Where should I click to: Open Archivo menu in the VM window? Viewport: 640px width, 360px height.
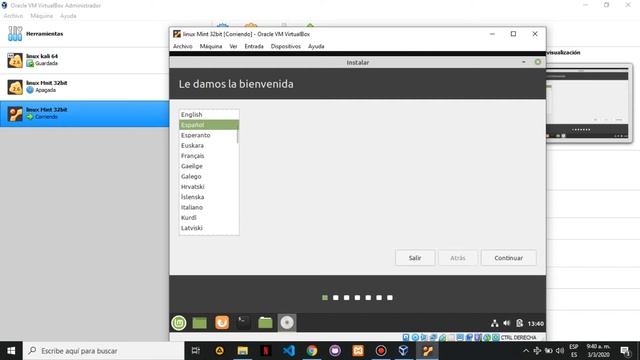(x=182, y=46)
